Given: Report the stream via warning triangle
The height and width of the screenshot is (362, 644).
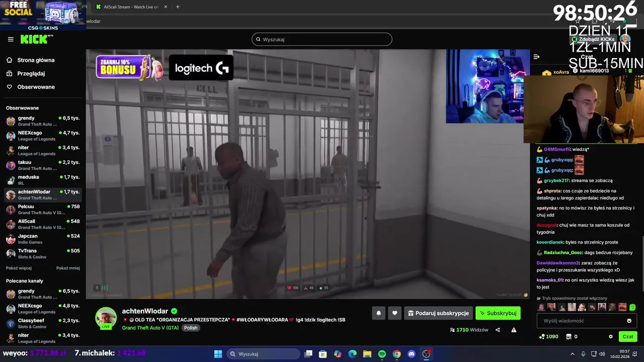Looking at the screenshot, I should coord(514,330).
